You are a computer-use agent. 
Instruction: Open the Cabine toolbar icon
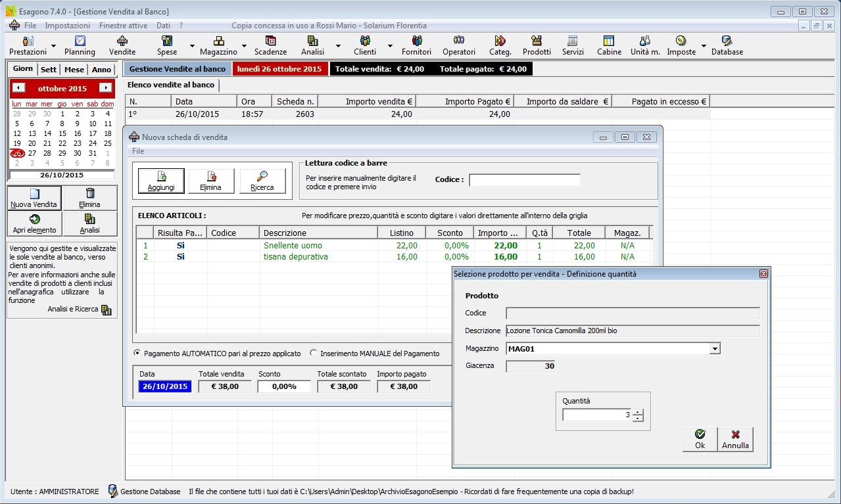pyautogui.click(x=609, y=46)
